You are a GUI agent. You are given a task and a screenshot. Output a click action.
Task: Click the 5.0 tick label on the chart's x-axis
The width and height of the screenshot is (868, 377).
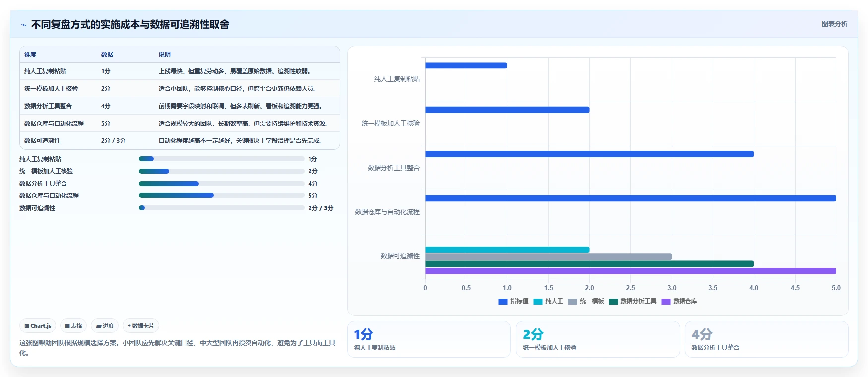coord(836,288)
